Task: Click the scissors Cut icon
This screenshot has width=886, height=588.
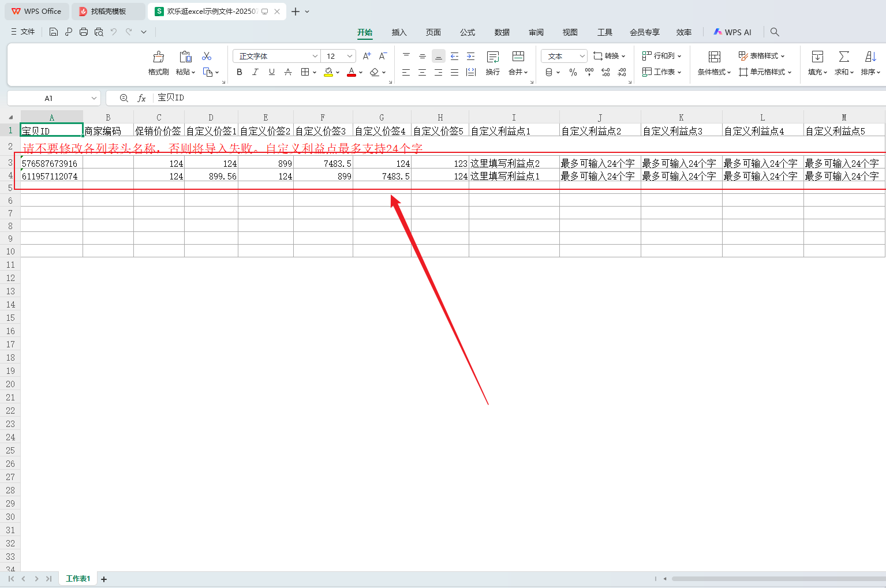Action: pos(207,56)
